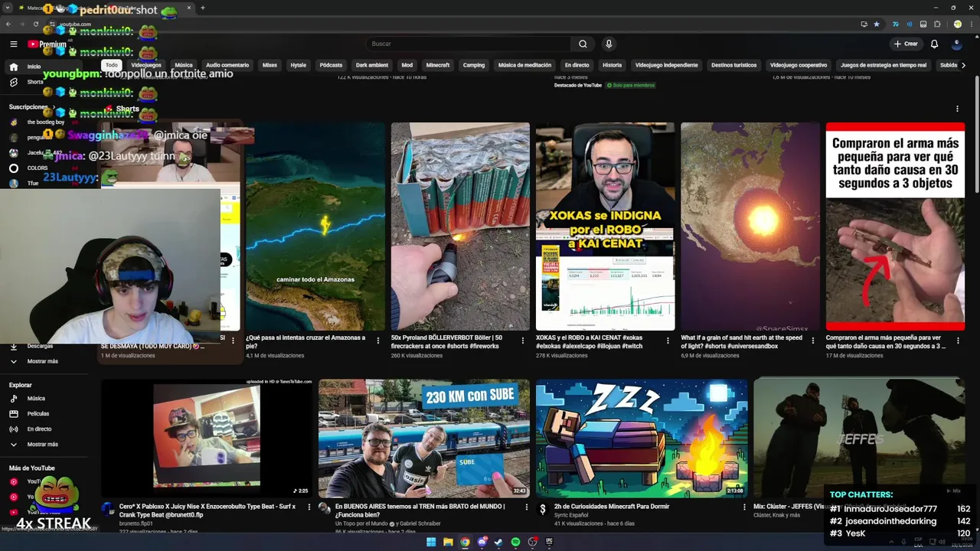Viewport: 980px width, 551px height.
Task: Open Spotify from the taskbar
Action: (x=515, y=543)
